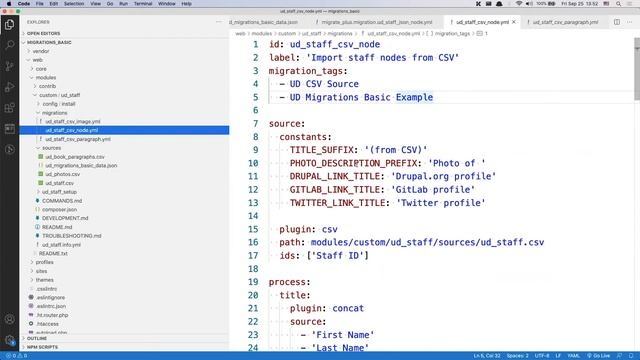Image resolution: width=640 pixels, height=360 pixels.
Task: Open the View menu
Action: coord(96,4)
